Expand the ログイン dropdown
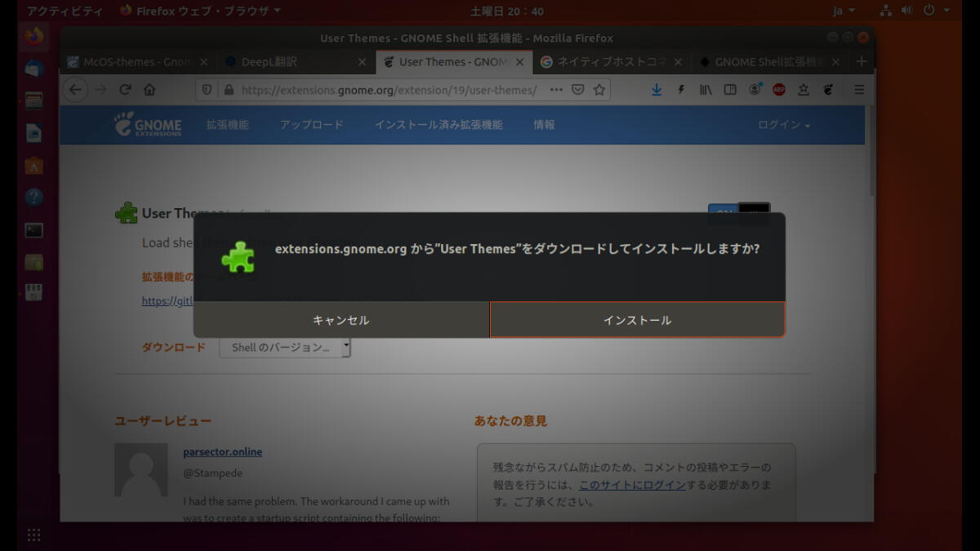The image size is (980, 551). [784, 125]
